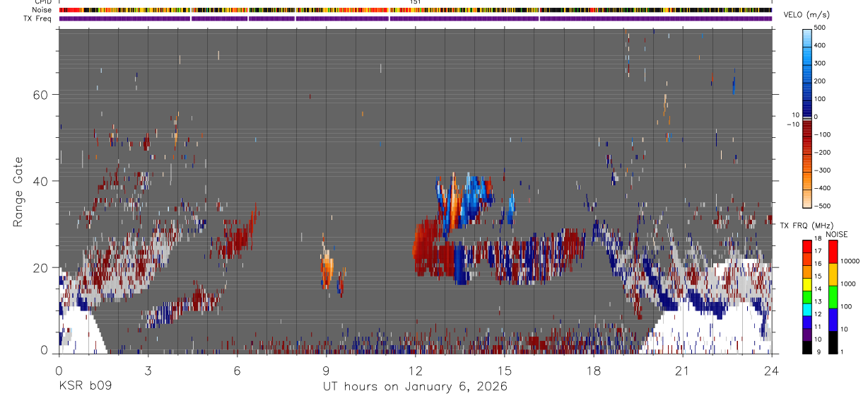Click the -10 threshold label on velocity scale

[792, 124]
